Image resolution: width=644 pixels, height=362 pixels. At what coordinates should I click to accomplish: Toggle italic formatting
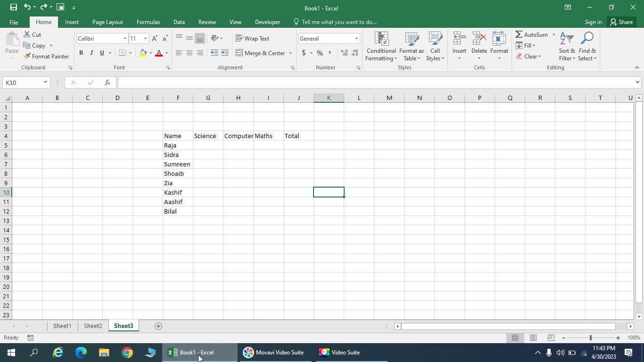point(91,53)
